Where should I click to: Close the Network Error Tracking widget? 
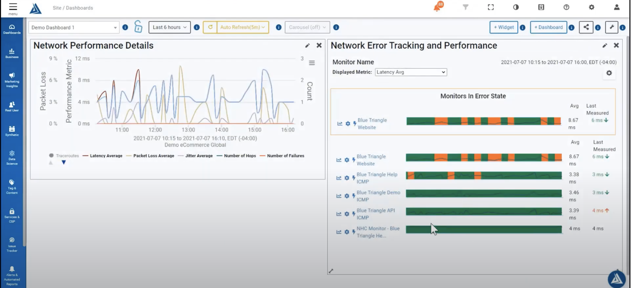[616, 45]
